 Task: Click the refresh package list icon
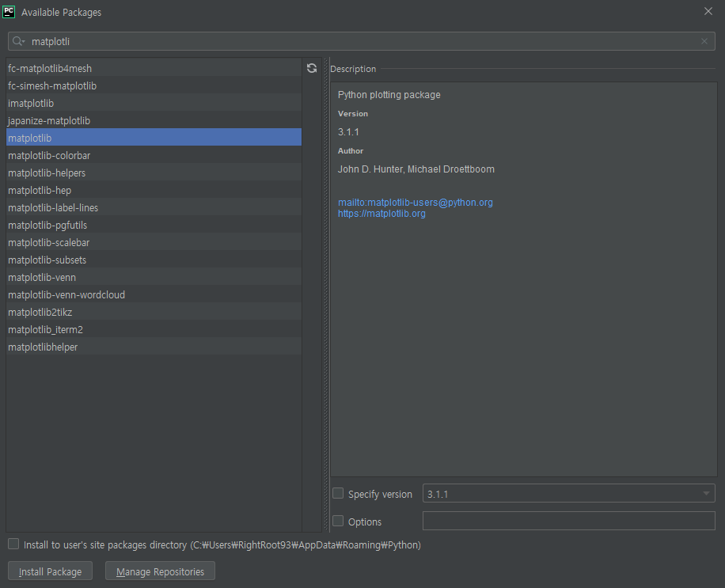pos(312,68)
